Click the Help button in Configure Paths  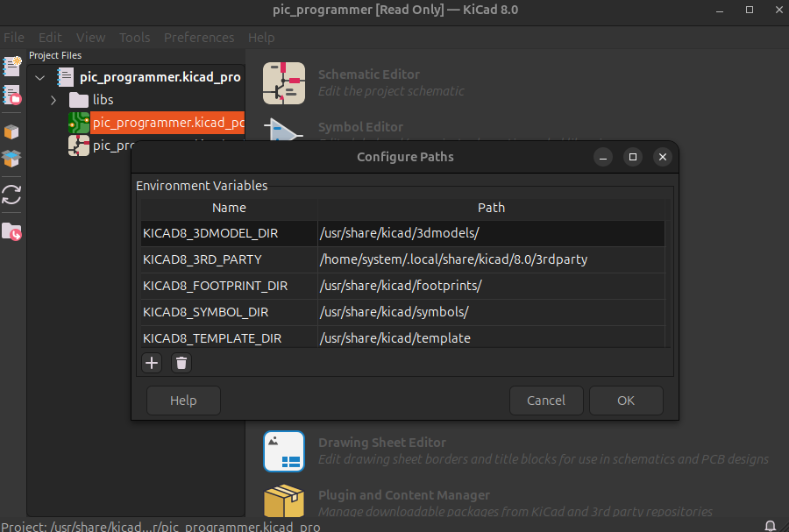click(183, 401)
